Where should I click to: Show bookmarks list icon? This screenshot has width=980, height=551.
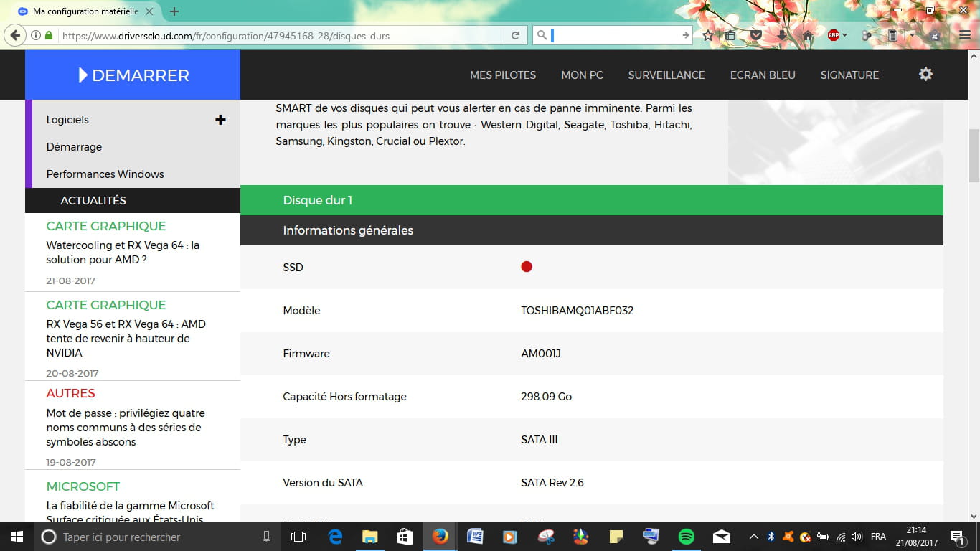[x=730, y=35]
